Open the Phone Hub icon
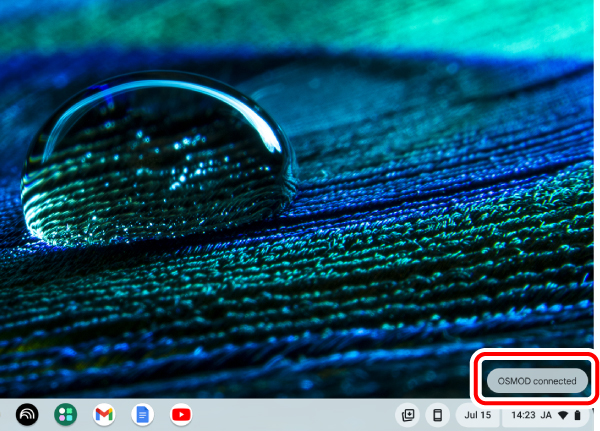This screenshot has height=431, width=600. pyautogui.click(x=437, y=414)
